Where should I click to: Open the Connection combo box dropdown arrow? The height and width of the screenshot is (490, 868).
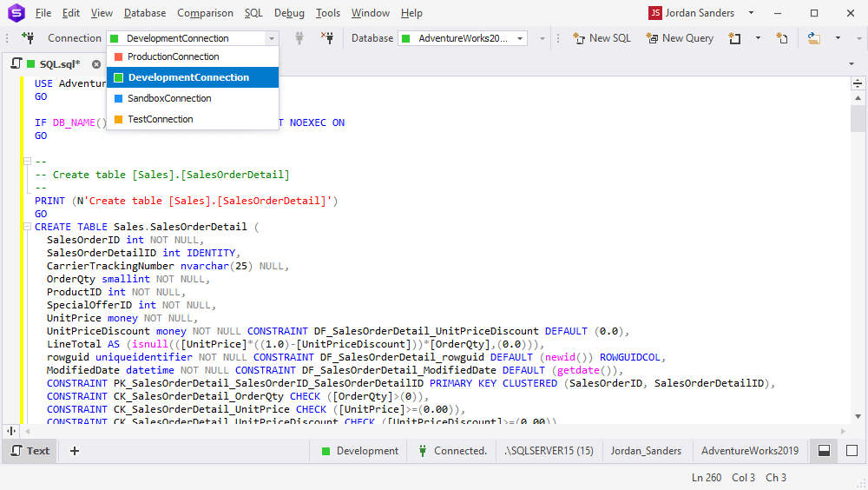tap(271, 38)
